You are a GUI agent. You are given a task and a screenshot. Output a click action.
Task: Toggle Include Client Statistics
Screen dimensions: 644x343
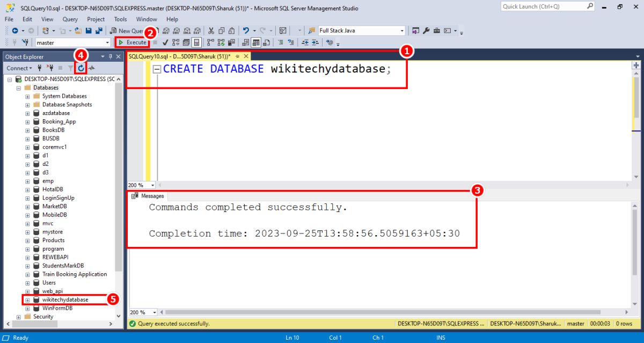pos(231,42)
